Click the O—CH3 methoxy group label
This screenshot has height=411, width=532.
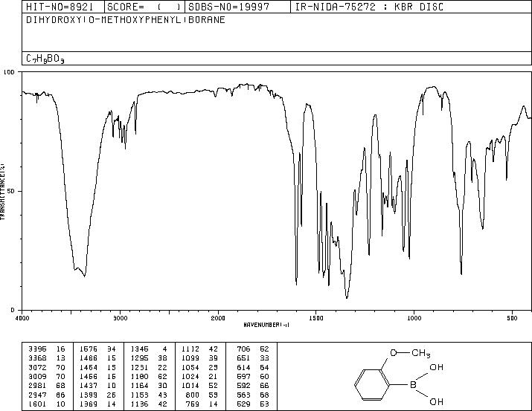(410, 353)
